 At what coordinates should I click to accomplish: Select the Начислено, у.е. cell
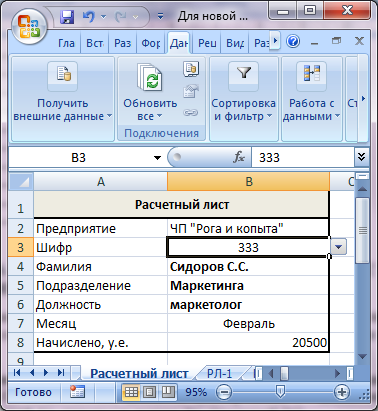coord(100,342)
